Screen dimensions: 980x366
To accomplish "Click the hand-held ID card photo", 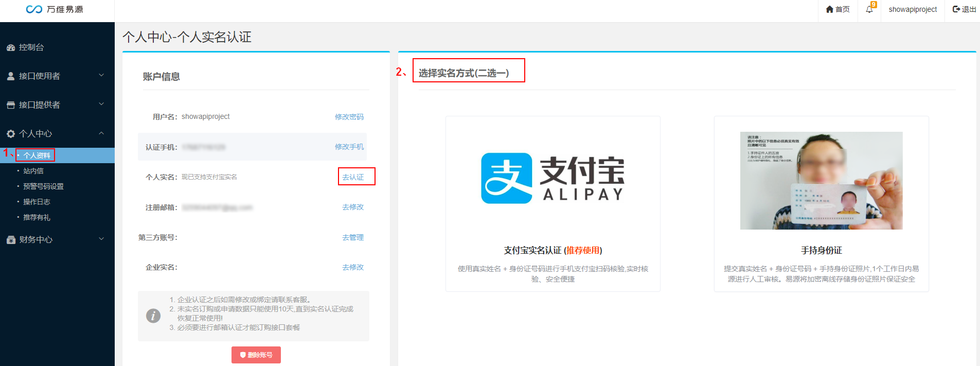I will click(x=822, y=181).
